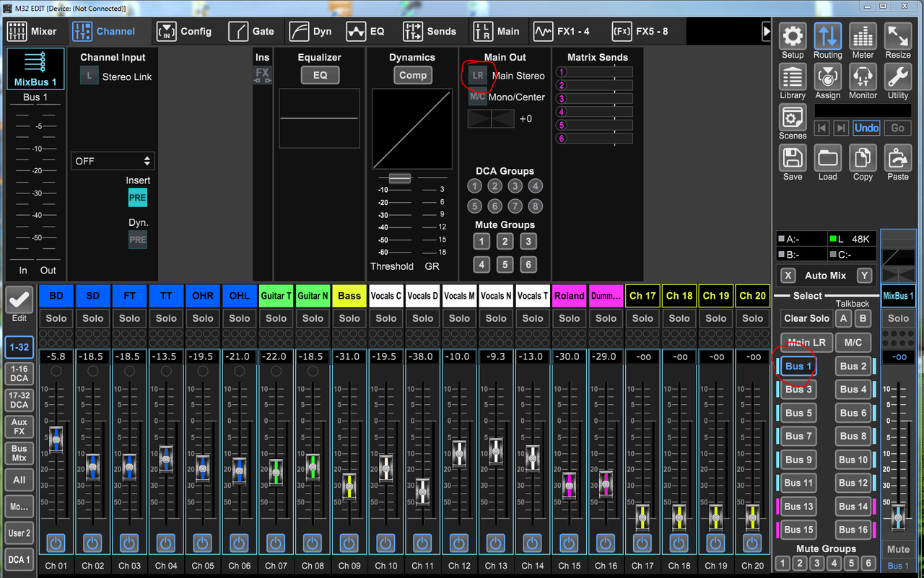Select the Bus 2 button

tap(853, 367)
